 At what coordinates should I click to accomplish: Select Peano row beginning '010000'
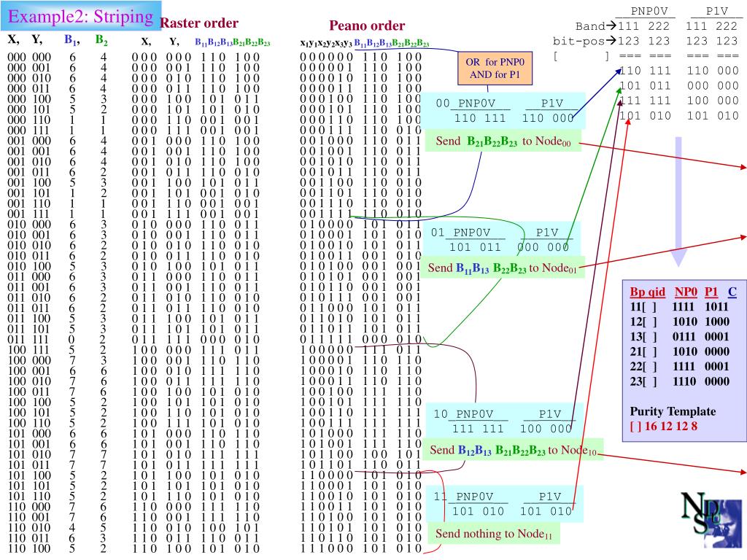click(361, 225)
